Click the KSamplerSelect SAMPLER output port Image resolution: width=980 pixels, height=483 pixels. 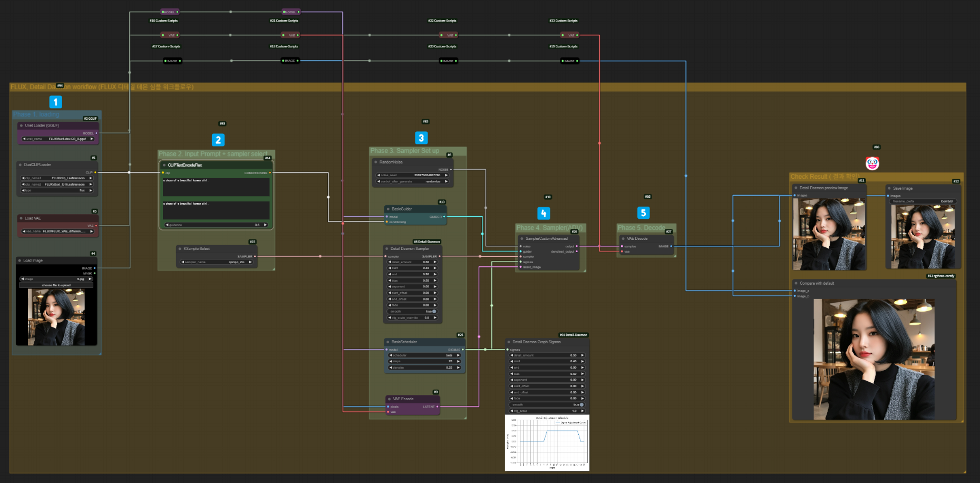[255, 257]
